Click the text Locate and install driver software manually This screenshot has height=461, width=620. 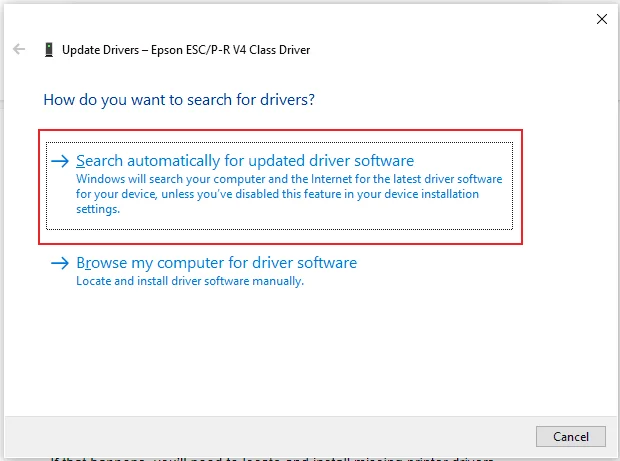click(190, 281)
